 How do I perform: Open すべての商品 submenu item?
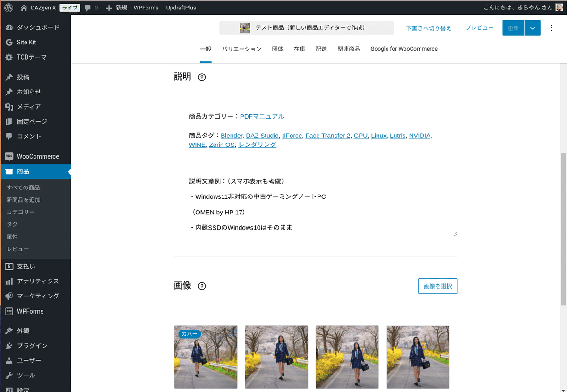point(23,187)
